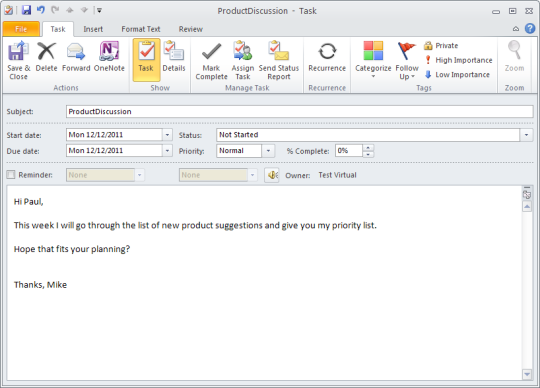Save using quick access floppy icon
Viewport: 540px width, 388px height.
26,10
